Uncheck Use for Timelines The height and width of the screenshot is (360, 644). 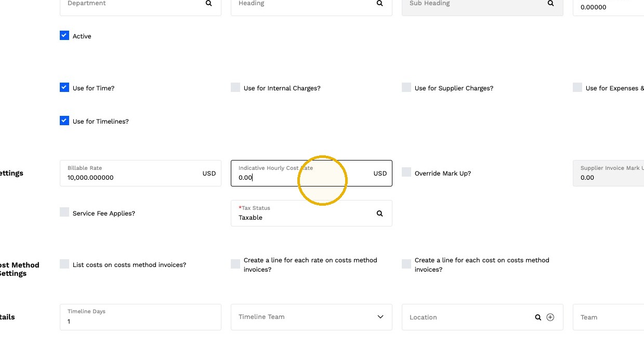[x=64, y=121]
